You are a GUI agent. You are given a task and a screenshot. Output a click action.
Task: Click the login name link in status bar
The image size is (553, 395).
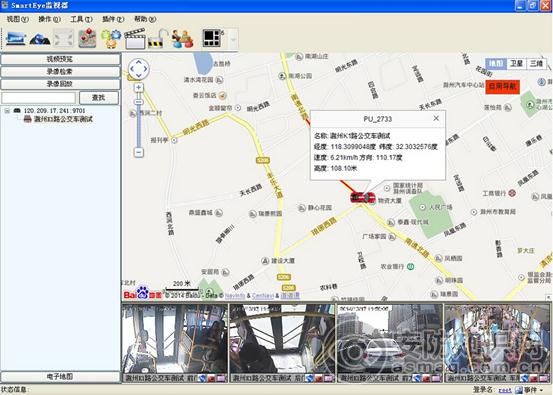505,390
